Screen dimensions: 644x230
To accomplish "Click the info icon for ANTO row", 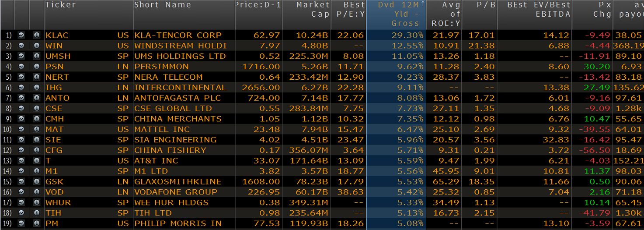I will pos(37,98).
